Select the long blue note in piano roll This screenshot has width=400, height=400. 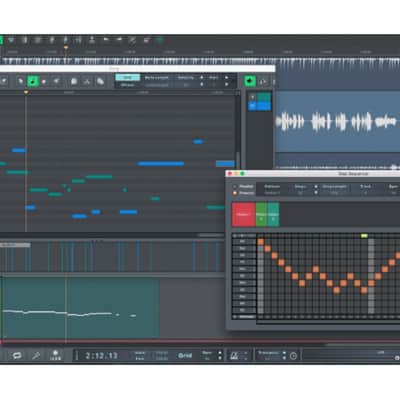[161, 164]
